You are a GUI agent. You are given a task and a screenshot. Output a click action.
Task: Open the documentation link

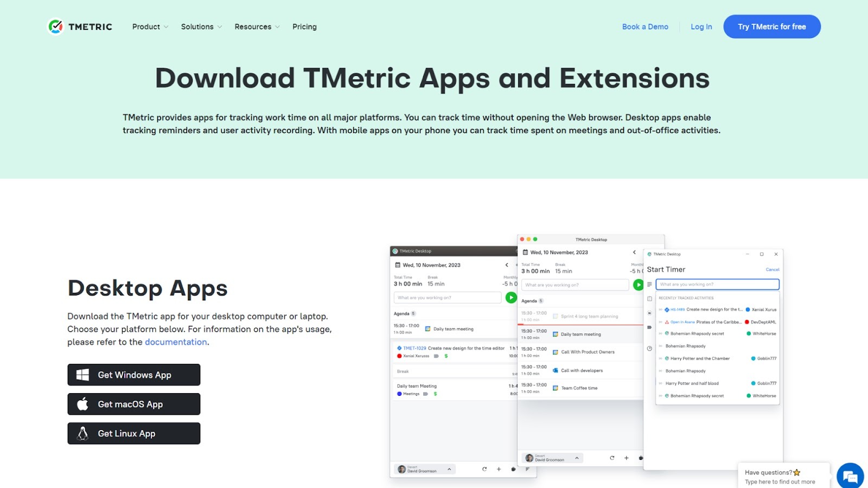click(176, 342)
